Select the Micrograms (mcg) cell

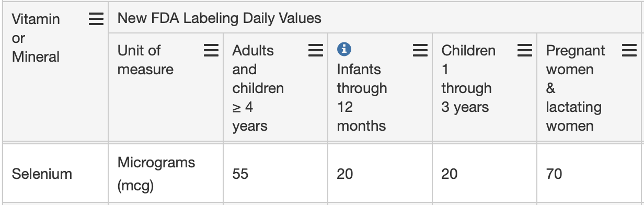[x=156, y=172]
